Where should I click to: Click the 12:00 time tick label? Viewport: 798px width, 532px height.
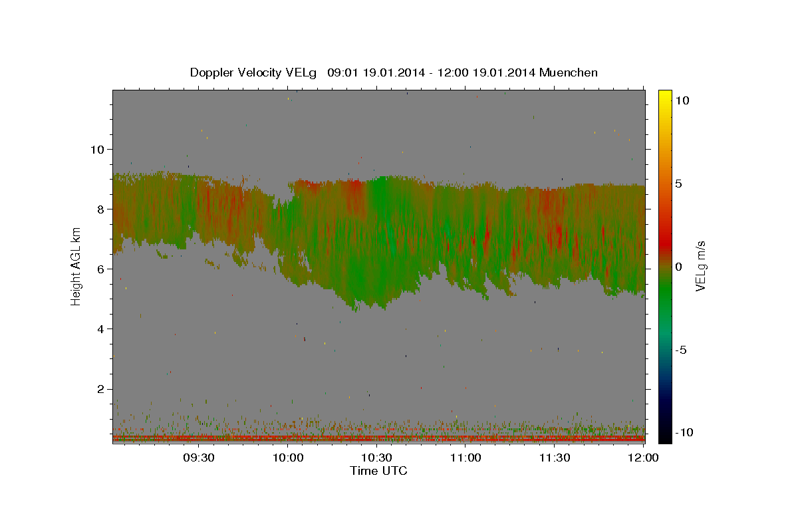644,458
